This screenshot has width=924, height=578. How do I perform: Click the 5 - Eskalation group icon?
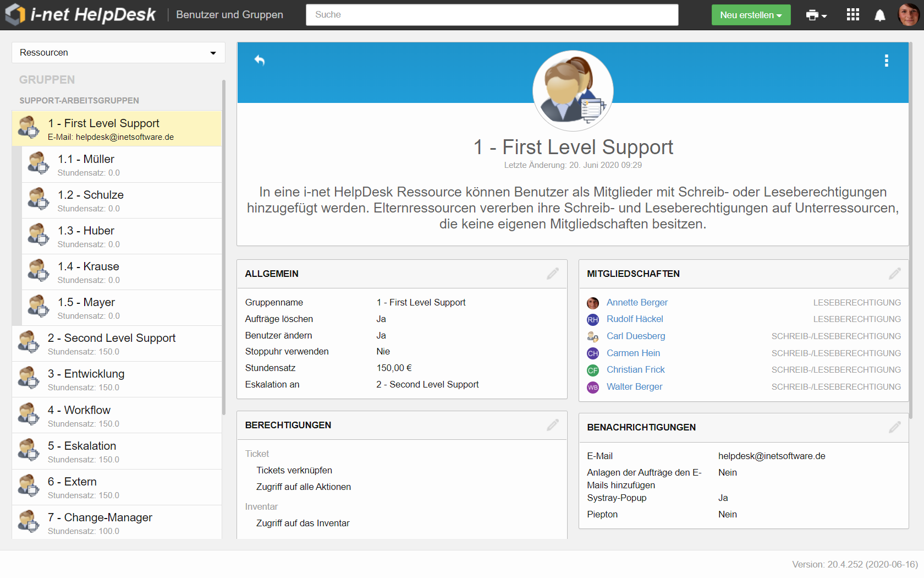click(x=29, y=450)
